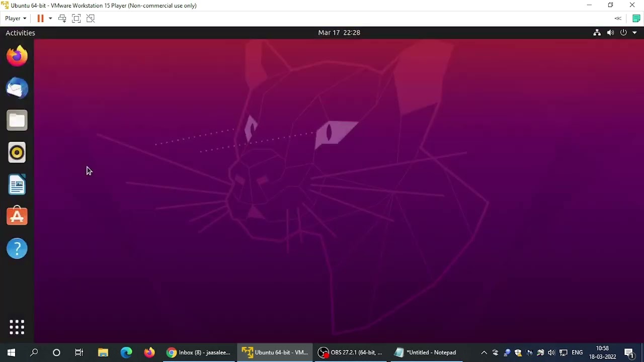Collapse the VMware toolbar with the double-arrow icon
This screenshot has height=362, width=644.
tap(618, 18)
